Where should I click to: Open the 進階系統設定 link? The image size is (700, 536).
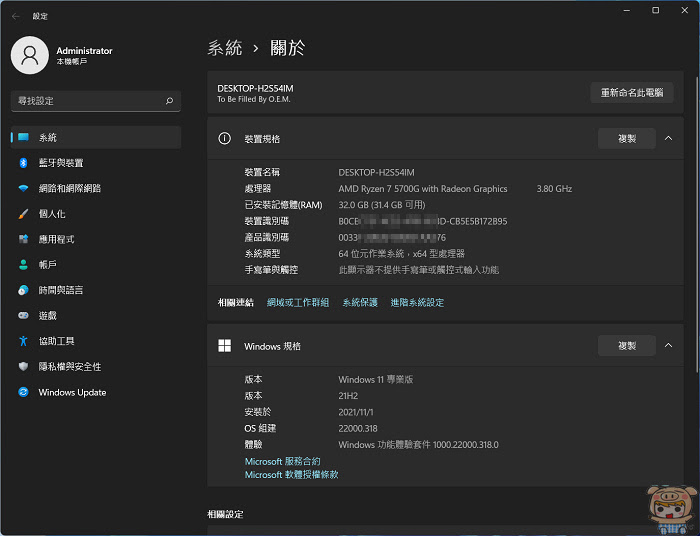[x=417, y=303]
